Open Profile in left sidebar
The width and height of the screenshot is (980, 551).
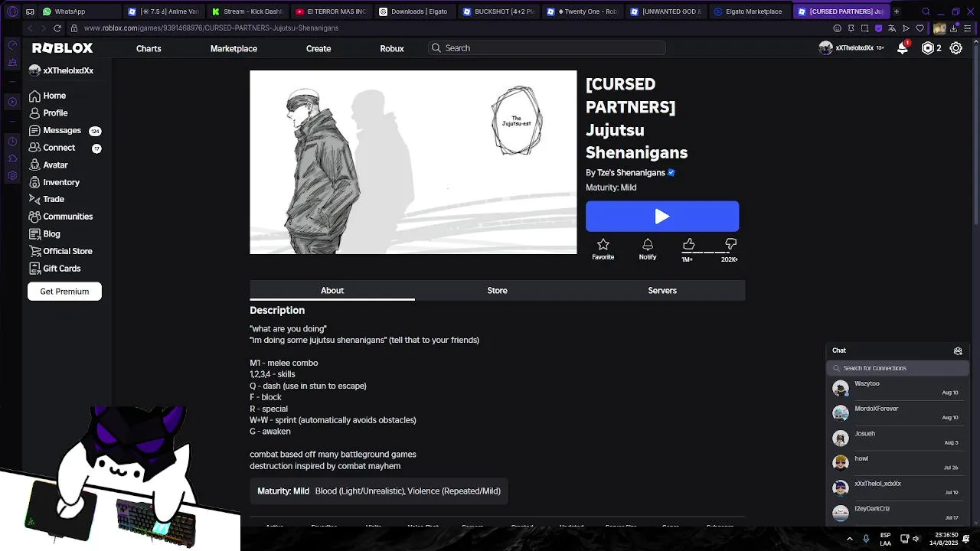click(48, 112)
